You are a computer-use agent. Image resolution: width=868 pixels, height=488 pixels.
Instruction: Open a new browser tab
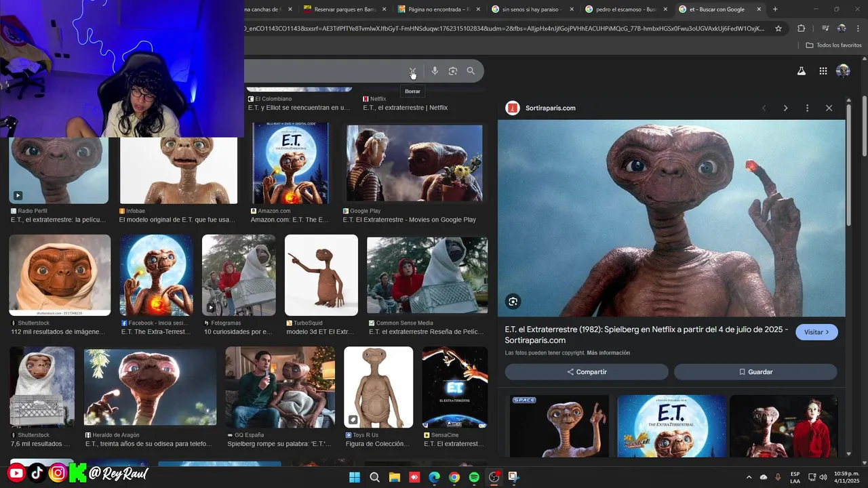pos(775,9)
